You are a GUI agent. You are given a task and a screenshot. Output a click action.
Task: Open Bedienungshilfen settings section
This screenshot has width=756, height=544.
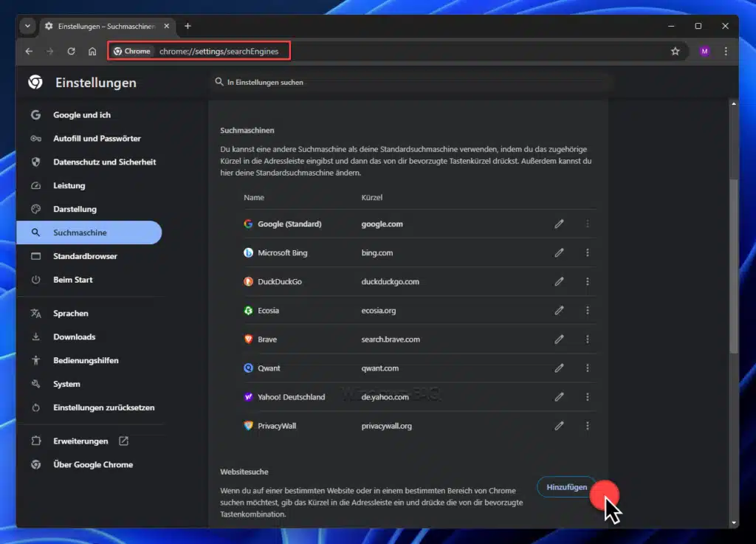(86, 360)
